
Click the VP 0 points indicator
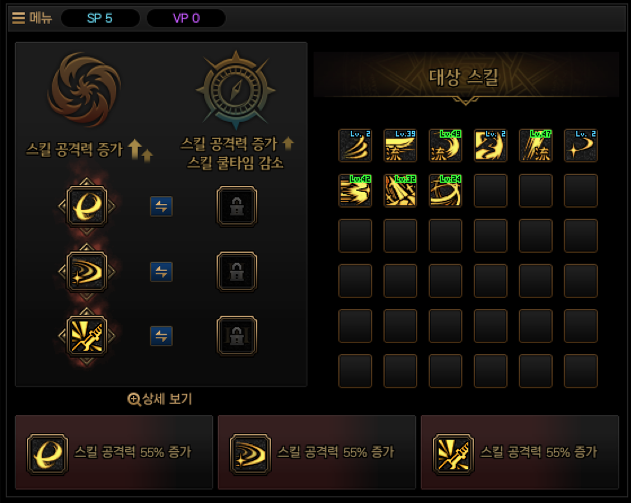(x=186, y=18)
